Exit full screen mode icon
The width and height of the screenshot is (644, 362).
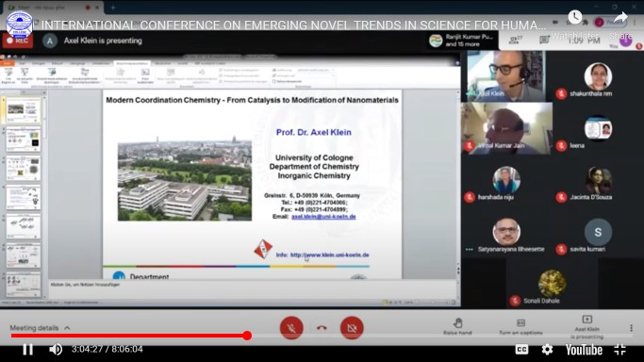tap(619, 350)
